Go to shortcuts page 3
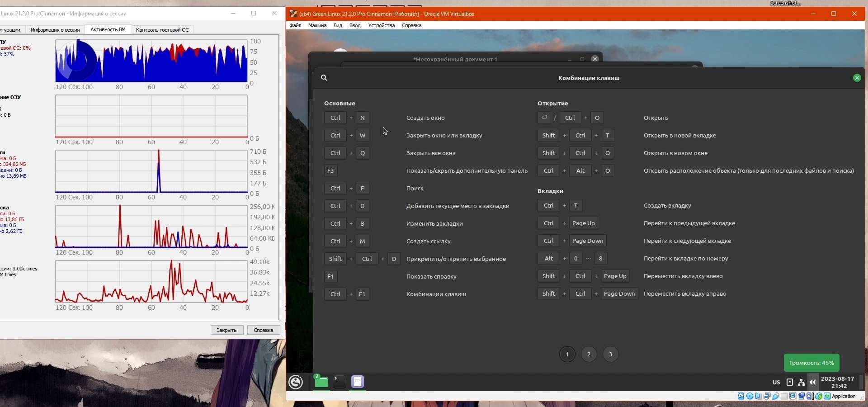The height and width of the screenshot is (407, 868). pos(611,354)
